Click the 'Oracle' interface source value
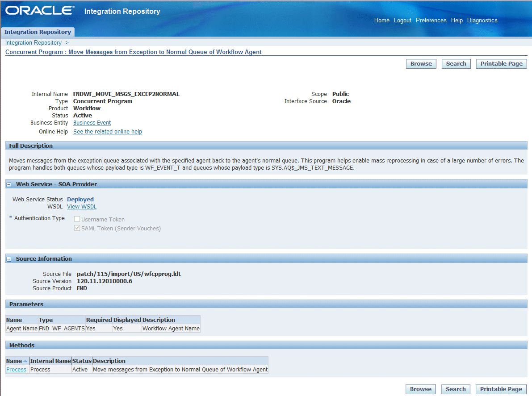532x396 pixels. click(341, 101)
